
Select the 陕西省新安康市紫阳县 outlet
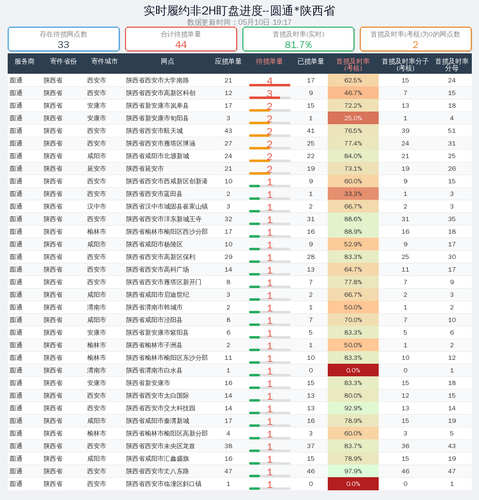coord(157,333)
